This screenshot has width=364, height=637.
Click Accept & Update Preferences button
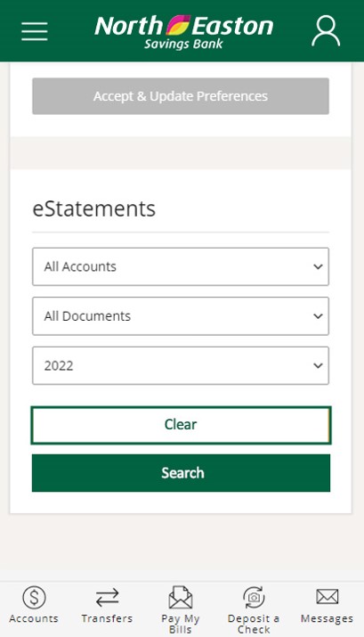pyautogui.click(x=181, y=96)
